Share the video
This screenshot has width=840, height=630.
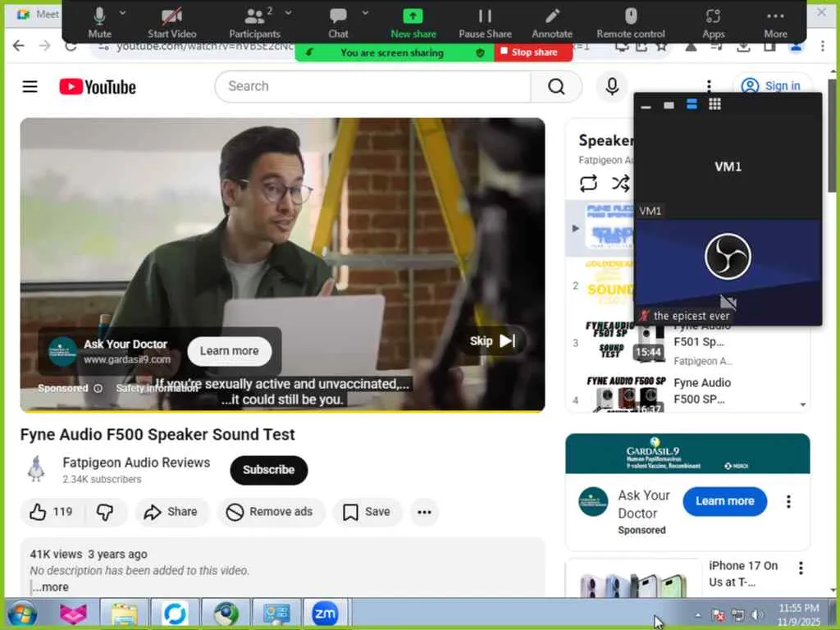point(171,512)
